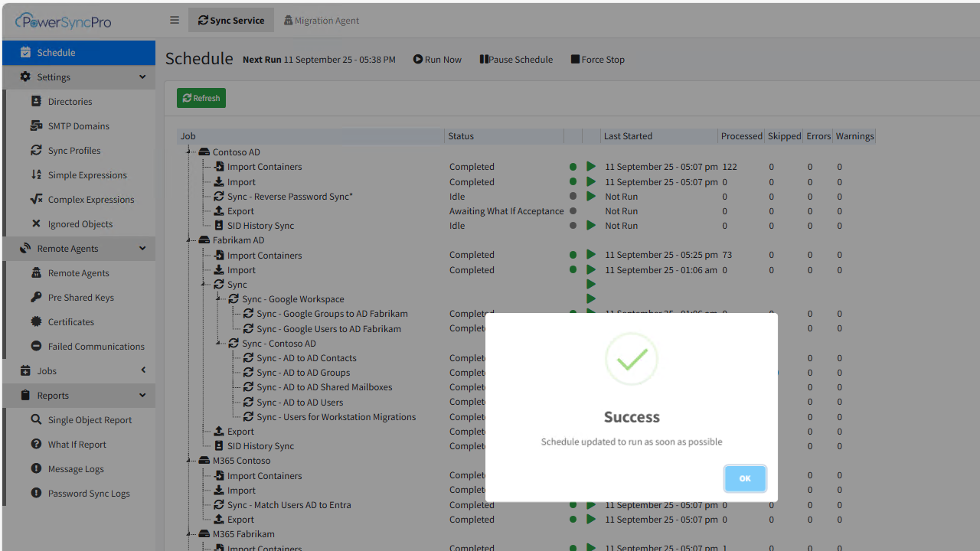Click the Message Logs exclamation icon
The width and height of the screenshot is (980, 551).
pyautogui.click(x=36, y=469)
